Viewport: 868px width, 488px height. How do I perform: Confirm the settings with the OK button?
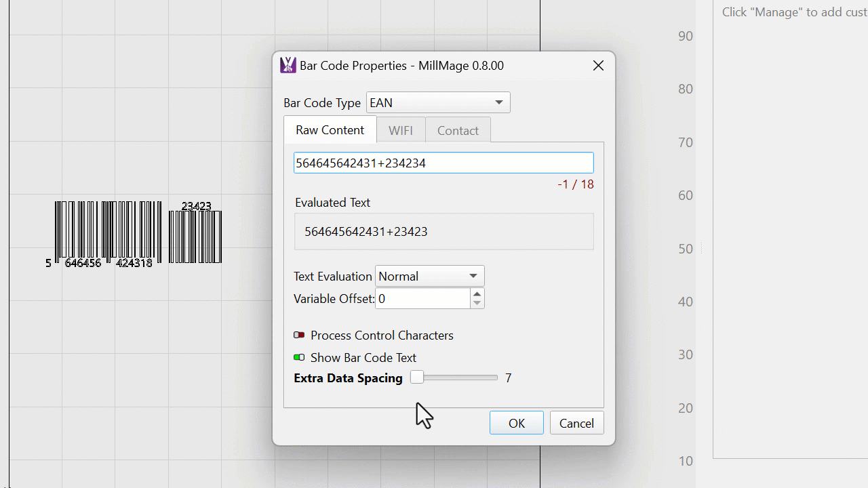pyautogui.click(x=516, y=423)
